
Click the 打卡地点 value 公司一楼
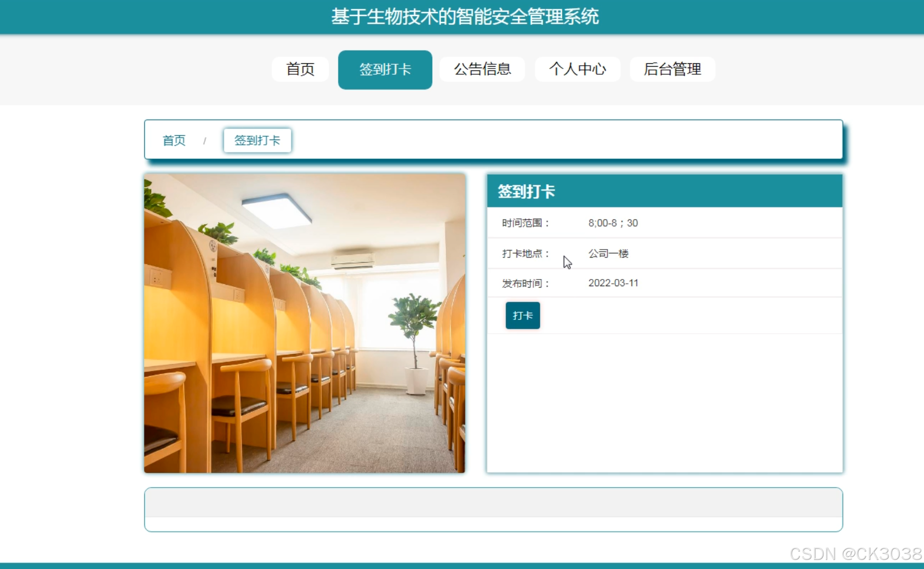click(x=609, y=253)
